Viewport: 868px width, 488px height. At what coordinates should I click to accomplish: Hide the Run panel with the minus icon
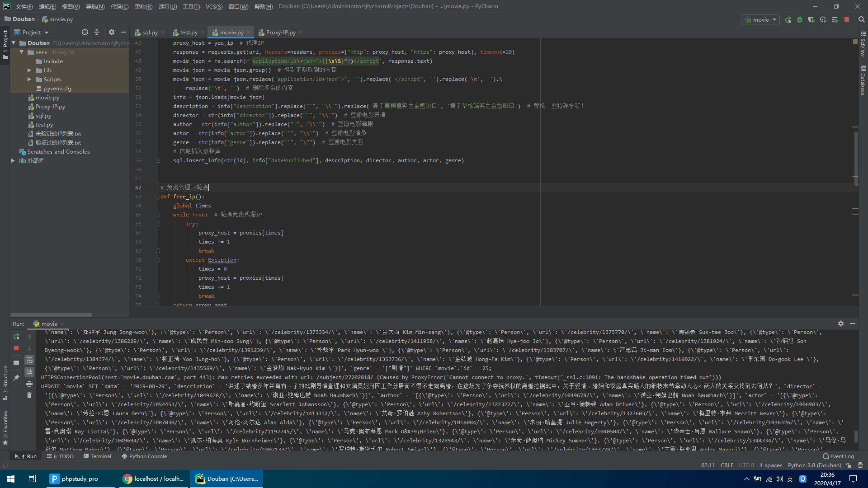click(853, 324)
